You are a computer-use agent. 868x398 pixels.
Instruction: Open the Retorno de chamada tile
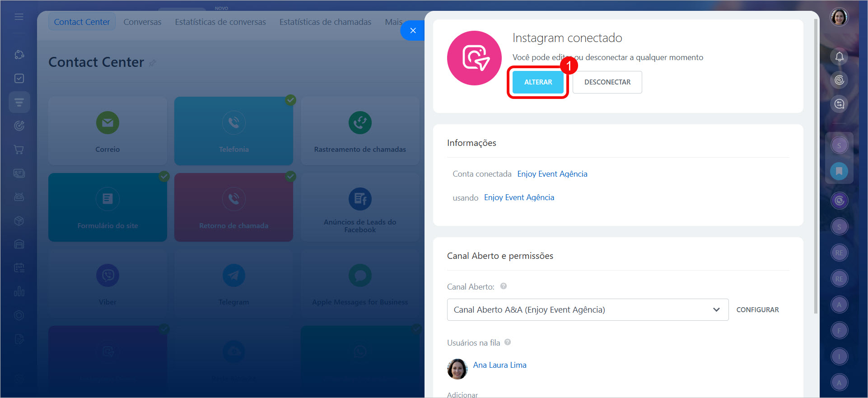tap(233, 207)
